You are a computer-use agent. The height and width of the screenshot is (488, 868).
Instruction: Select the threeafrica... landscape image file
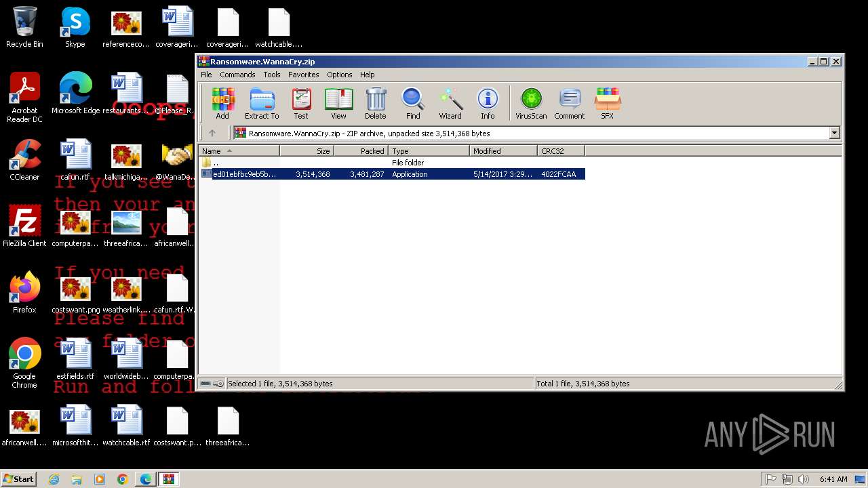126,226
